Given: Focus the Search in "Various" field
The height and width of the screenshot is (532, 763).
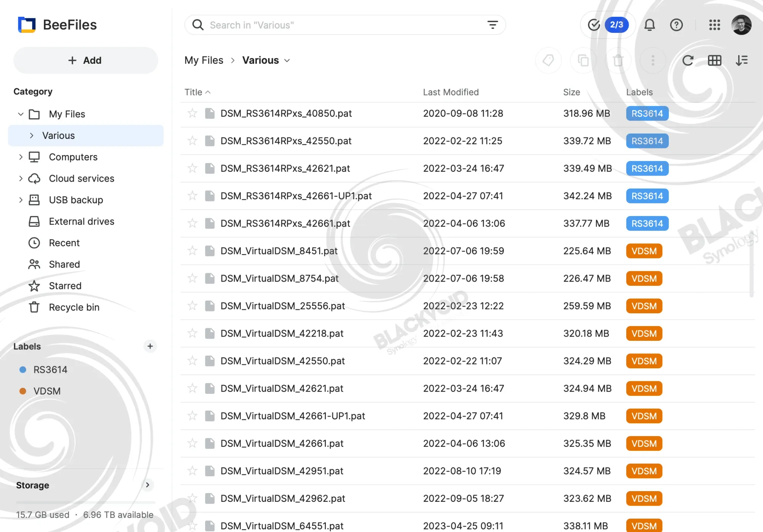Looking at the screenshot, I should (345, 25).
